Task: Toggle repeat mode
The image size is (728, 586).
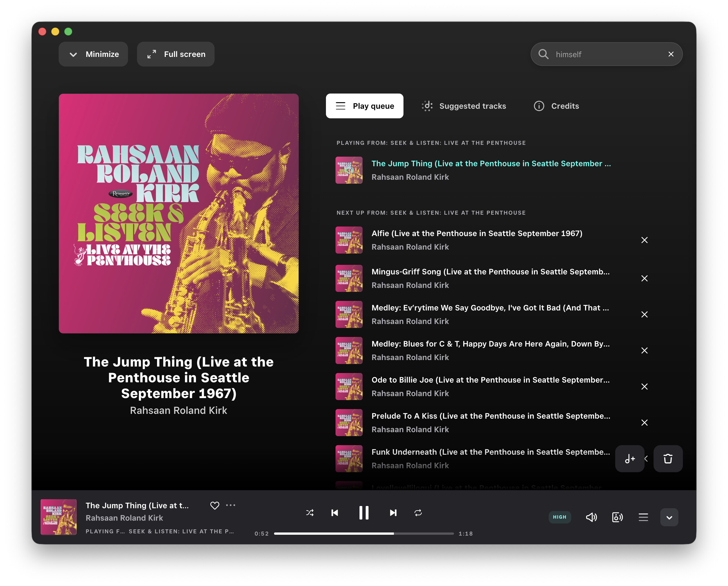Action: coord(418,512)
